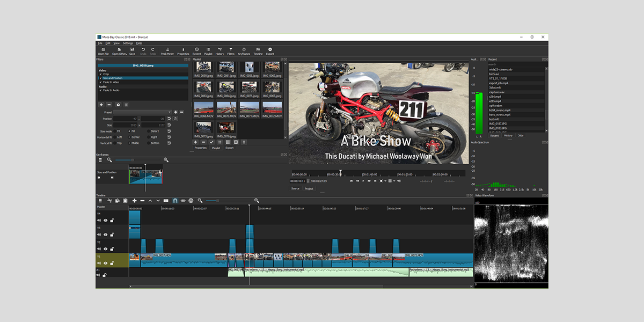
Task: Uncheck the Crop video filter
Action: click(100, 74)
